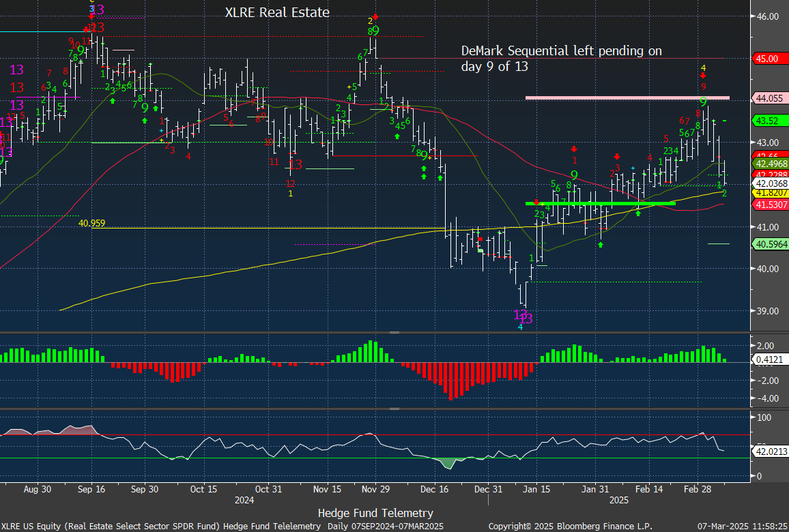The image size is (789, 532).
Task: Click the Nov 29 date label
Action: point(376,489)
